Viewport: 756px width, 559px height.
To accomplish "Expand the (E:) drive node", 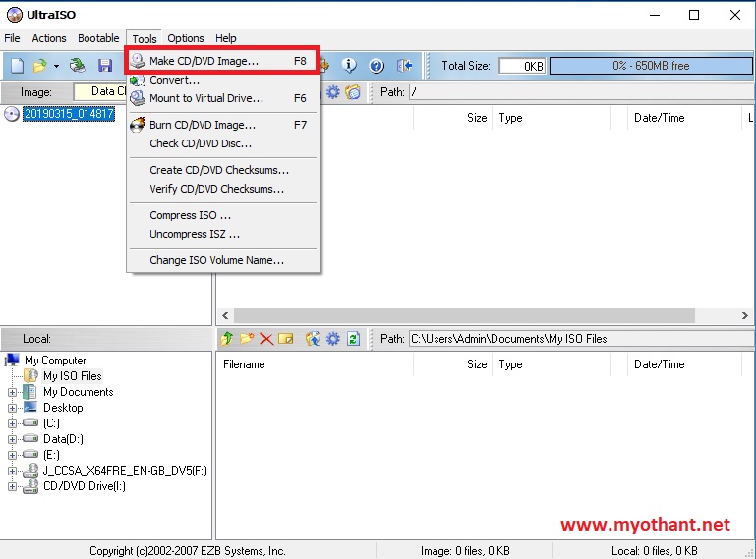I will click(12, 456).
